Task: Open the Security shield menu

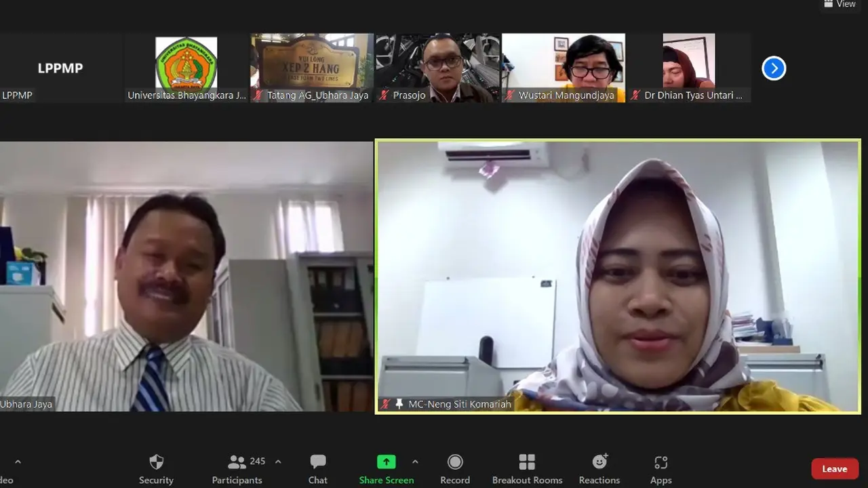Action: (156, 469)
